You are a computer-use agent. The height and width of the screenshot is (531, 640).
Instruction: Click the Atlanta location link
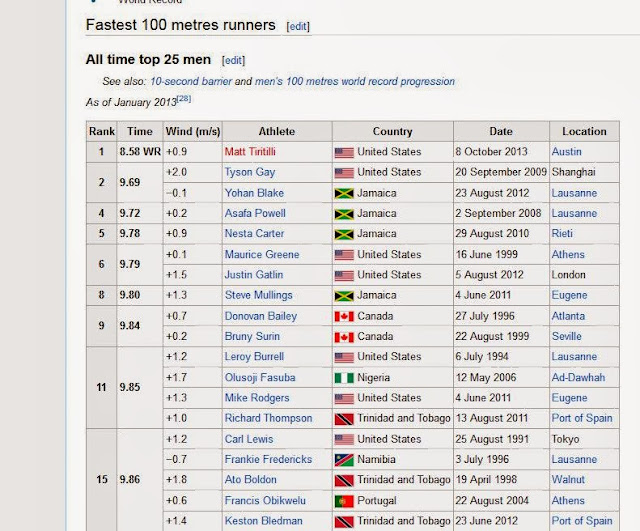point(568,316)
